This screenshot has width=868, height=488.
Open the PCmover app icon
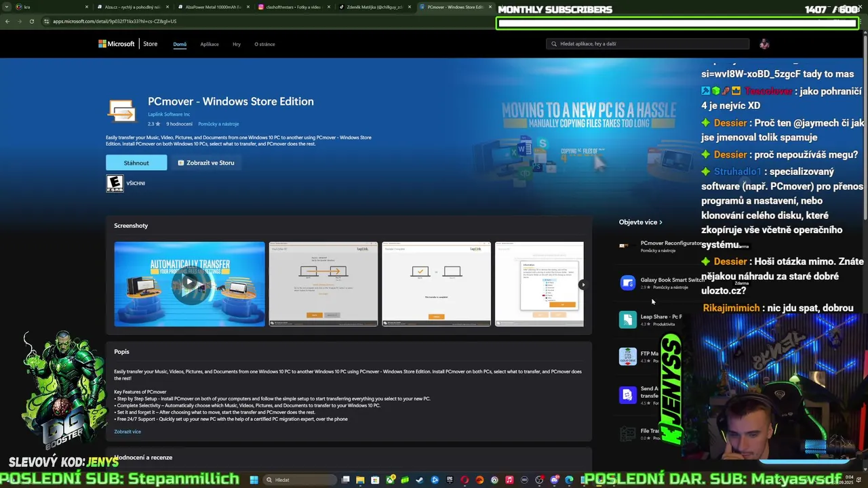pos(122,111)
